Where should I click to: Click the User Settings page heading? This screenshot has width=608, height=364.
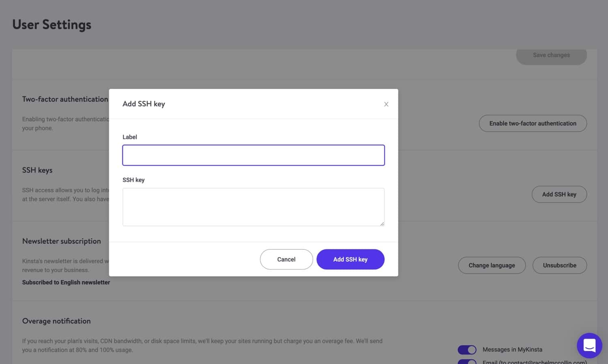(51, 25)
